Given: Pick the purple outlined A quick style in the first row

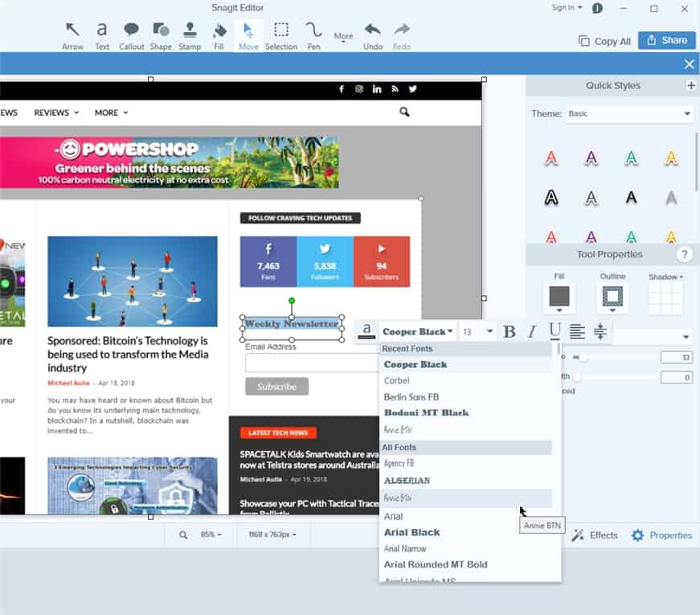Looking at the screenshot, I should click(x=591, y=158).
